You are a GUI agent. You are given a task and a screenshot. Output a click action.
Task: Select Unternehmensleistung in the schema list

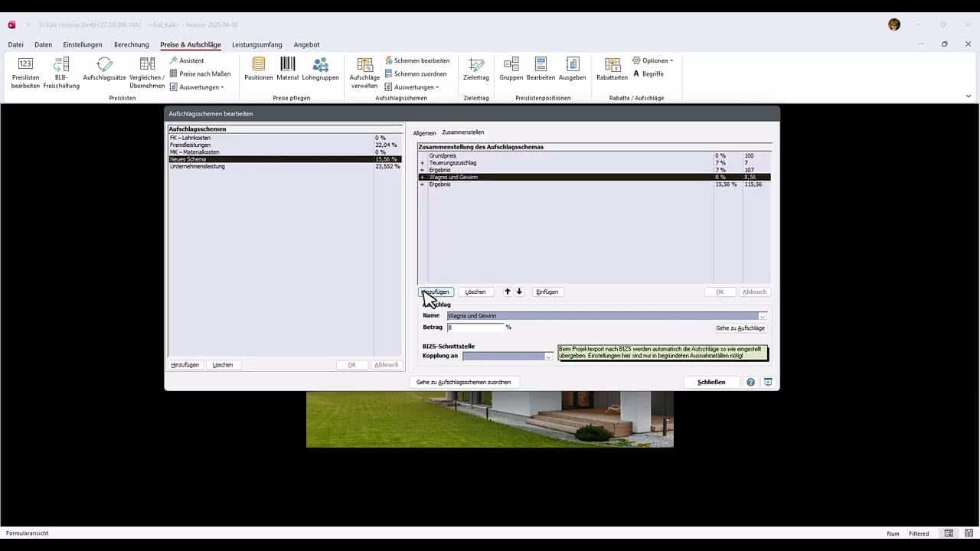pos(198,166)
